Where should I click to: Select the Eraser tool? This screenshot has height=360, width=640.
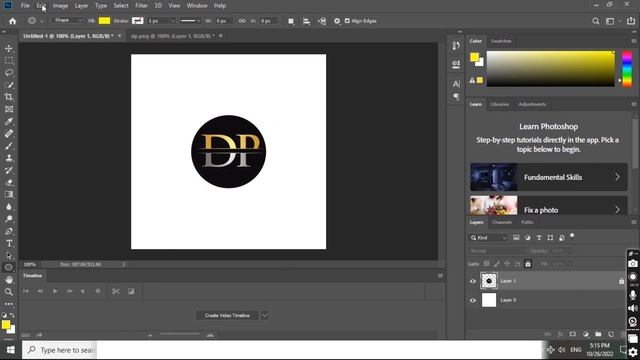[x=9, y=182]
